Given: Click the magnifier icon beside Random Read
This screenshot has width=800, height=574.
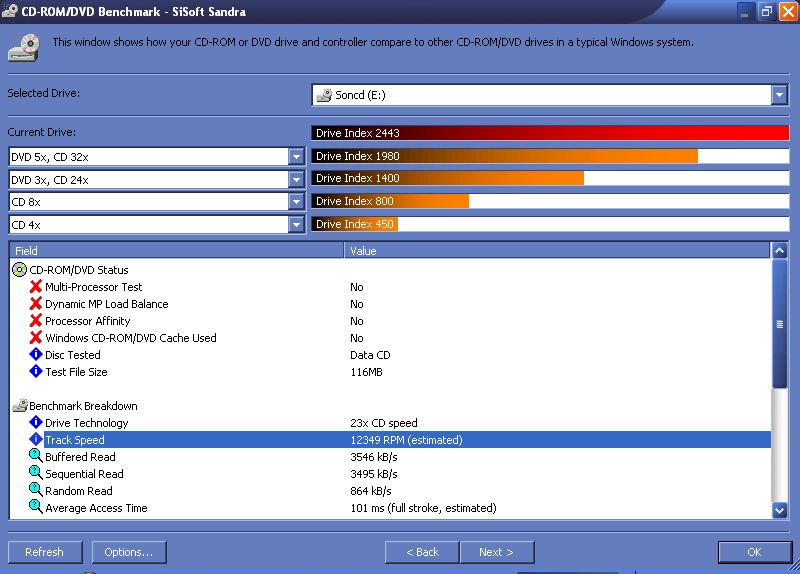Looking at the screenshot, I should tap(36, 491).
